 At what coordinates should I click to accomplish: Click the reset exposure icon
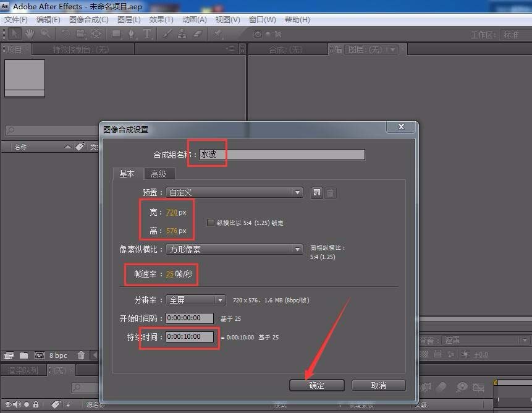pos(465,354)
